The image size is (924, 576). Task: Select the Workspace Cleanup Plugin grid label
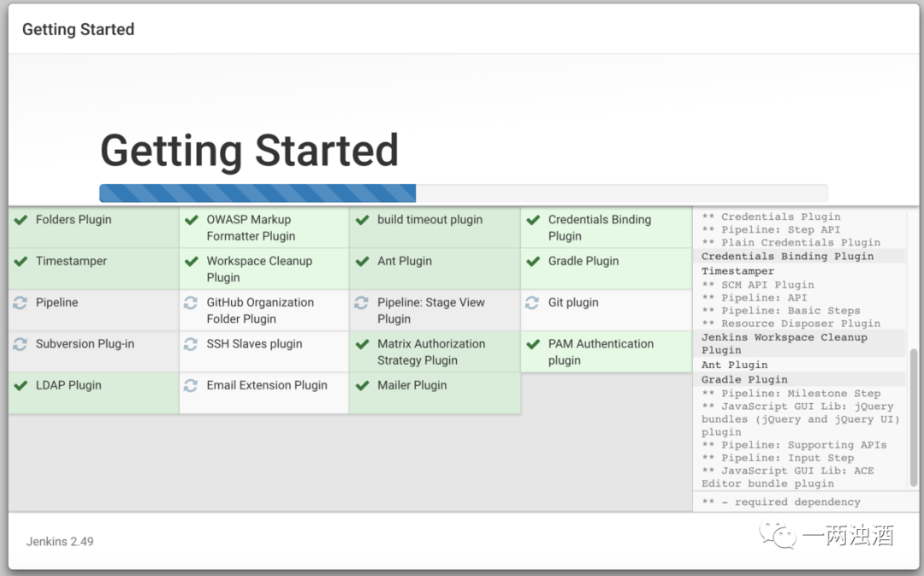click(259, 269)
